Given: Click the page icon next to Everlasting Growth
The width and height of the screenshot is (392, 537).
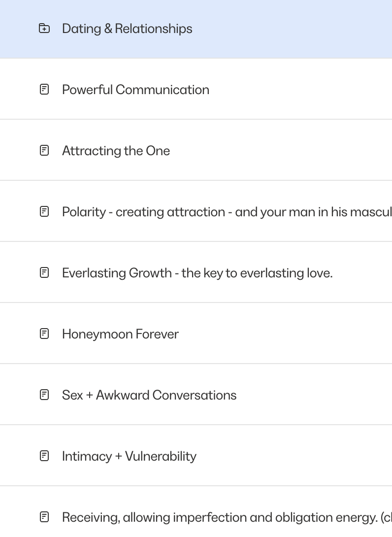Looking at the screenshot, I should (x=44, y=272).
